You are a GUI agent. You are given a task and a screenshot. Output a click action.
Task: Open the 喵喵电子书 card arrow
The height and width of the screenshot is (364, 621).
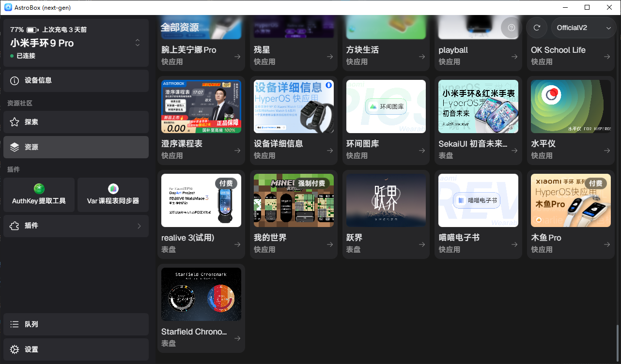[x=514, y=244]
